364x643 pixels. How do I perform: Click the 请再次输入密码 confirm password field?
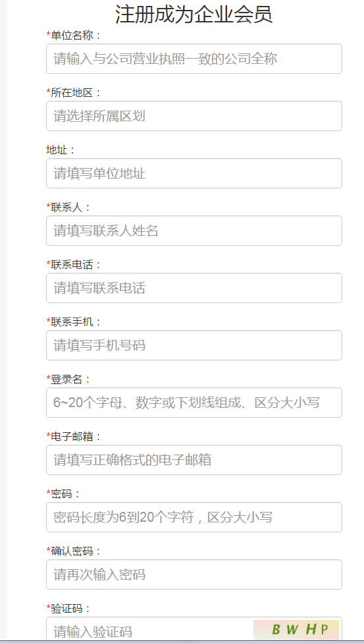click(x=194, y=574)
